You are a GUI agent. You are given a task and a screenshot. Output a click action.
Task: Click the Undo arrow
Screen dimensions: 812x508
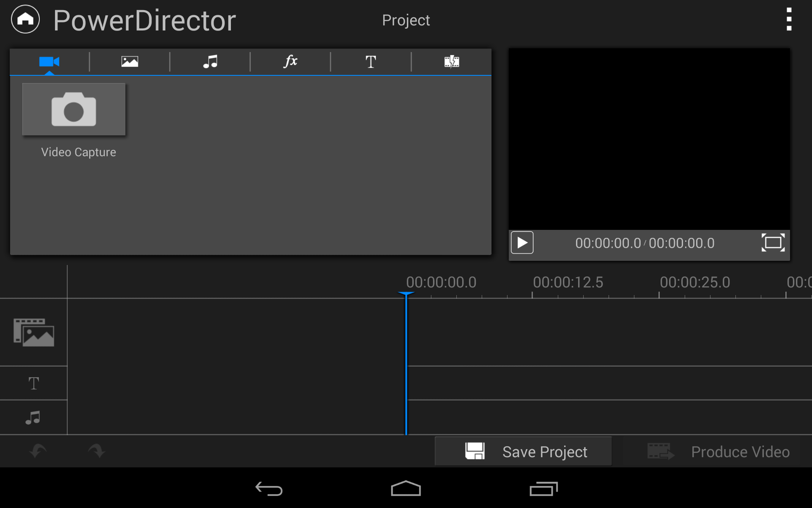point(37,451)
